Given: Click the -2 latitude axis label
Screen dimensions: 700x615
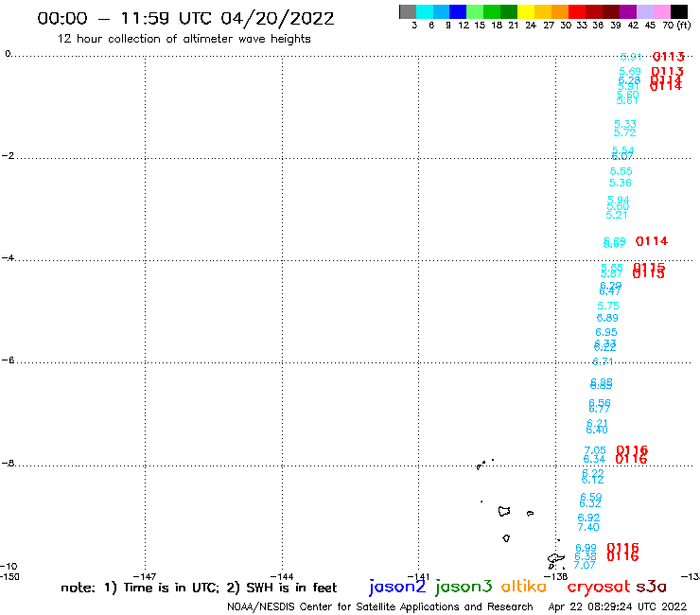Looking at the screenshot, I should pos(8,156).
